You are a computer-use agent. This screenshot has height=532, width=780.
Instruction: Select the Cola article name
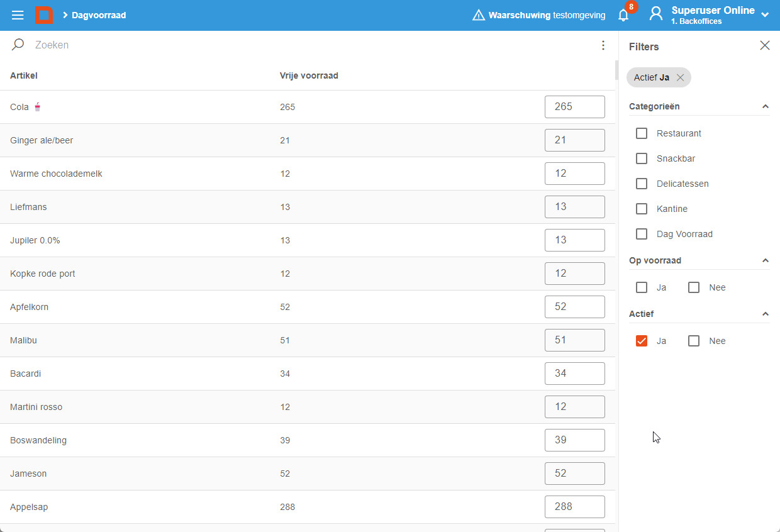tap(19, 107)
